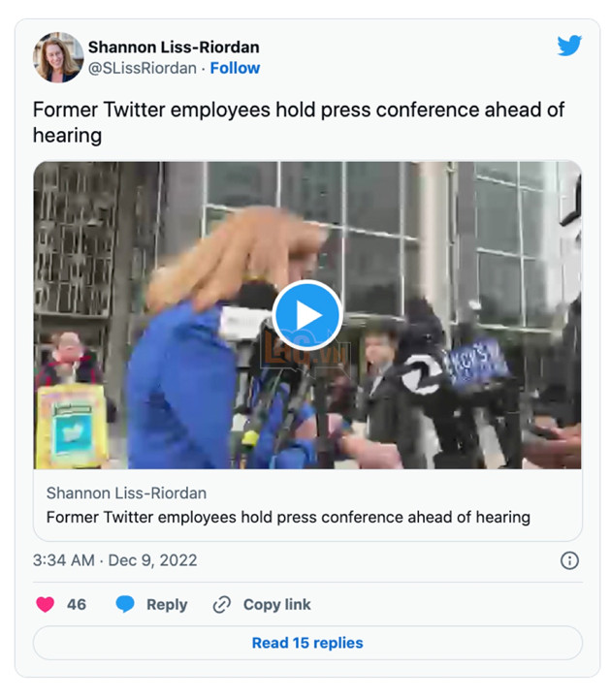Image resolution: width=611 pixels, height=700 pixels.
Task: Click the card description under the video
Action: tap(288, 517)
